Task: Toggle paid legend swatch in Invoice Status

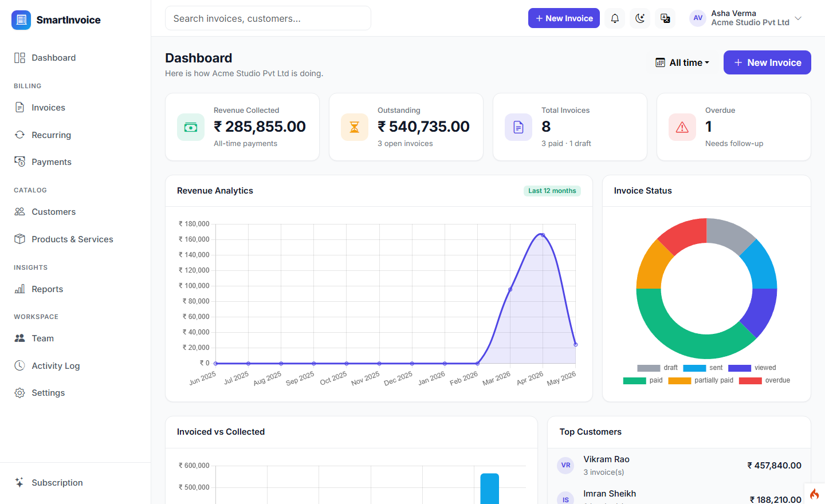Action: [635, 381]
